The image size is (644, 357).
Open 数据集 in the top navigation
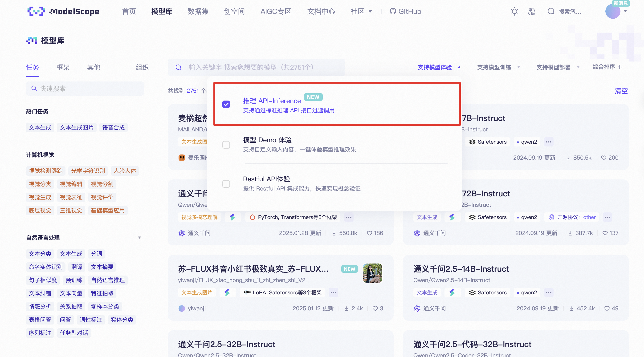pyautogui.click(x=198, y=12)
